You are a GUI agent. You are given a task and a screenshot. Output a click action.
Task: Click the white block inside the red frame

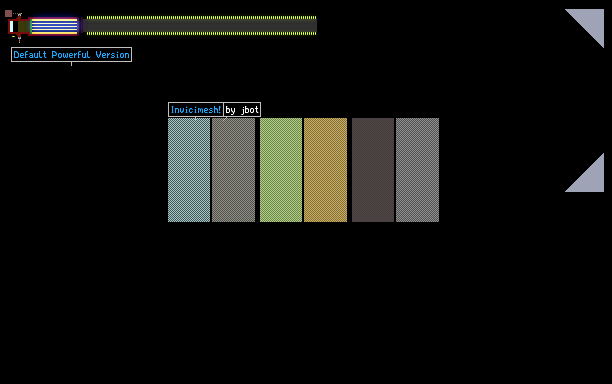[11, 27]
